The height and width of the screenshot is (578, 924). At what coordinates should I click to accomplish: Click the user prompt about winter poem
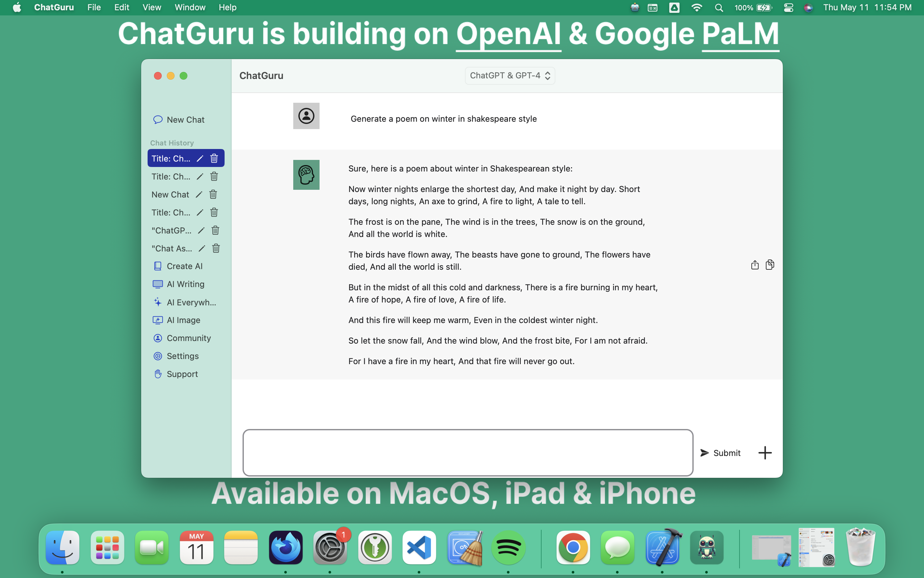click(x=444, y=119)
